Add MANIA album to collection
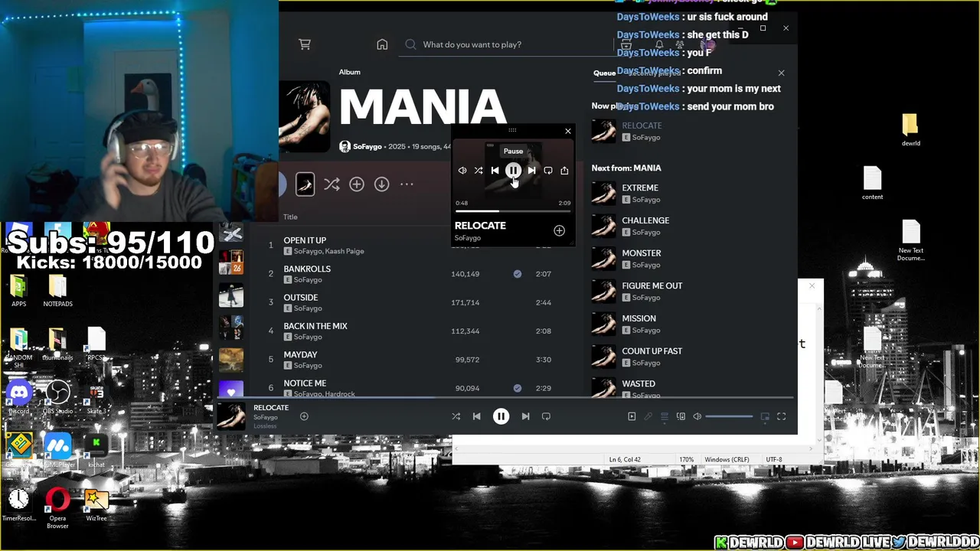 357,184
